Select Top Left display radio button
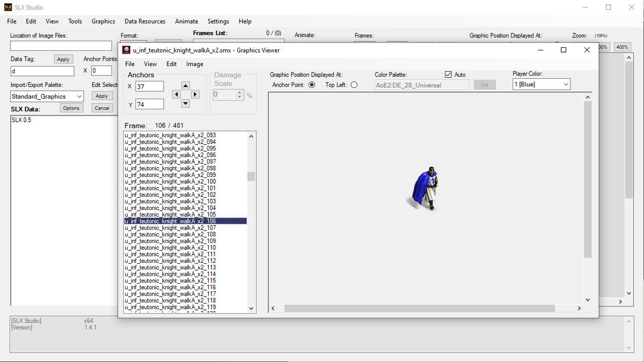This screenshot has width=644, height=362. [354, 85]
